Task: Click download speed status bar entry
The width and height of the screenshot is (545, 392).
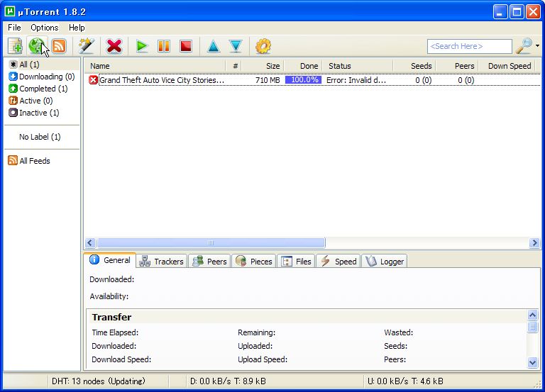Action: tap(228, 381)
